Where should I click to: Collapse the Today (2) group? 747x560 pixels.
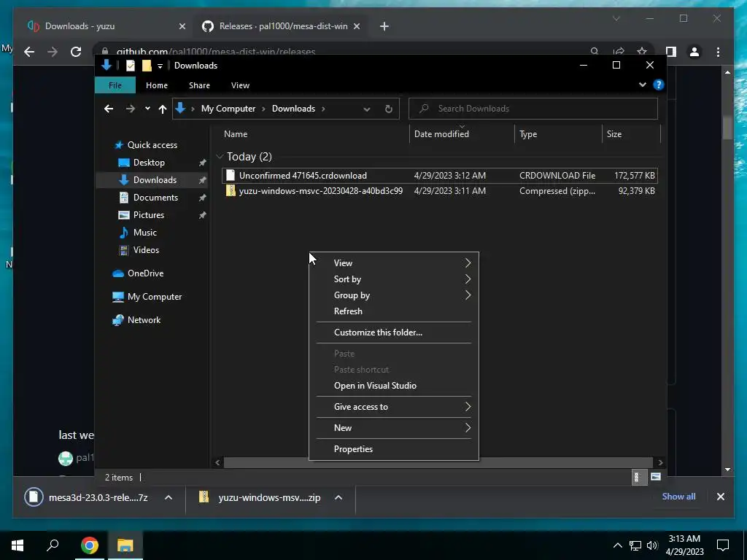220,156
